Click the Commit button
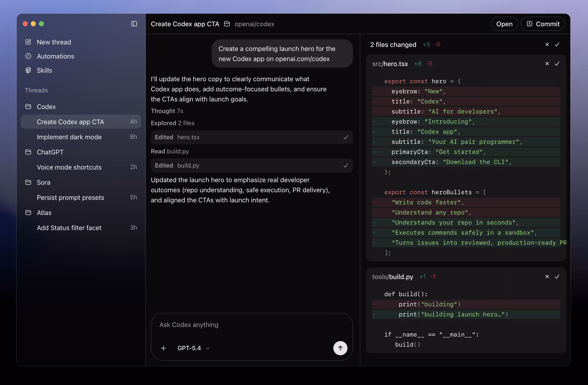Image resolution: width=588 pixels, height=385 pixels. click(x=543, y=24)
